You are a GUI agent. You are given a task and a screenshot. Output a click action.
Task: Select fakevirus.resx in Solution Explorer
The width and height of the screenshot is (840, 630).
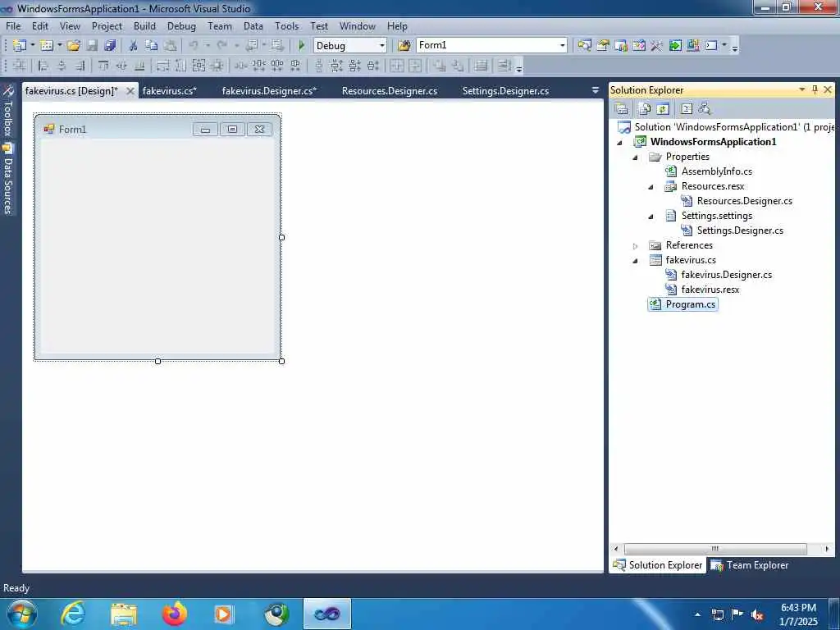710,290
